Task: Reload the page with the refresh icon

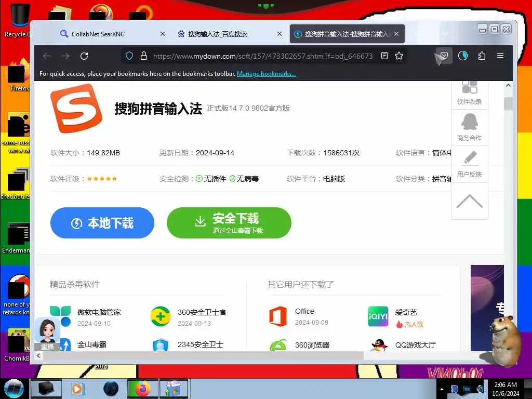Action: click(84, 56)
